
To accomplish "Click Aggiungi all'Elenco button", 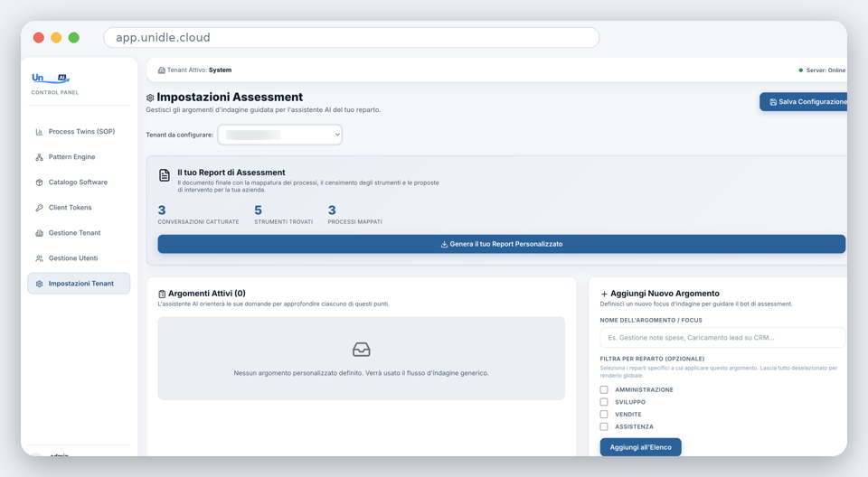I will [x=640, y=447].
